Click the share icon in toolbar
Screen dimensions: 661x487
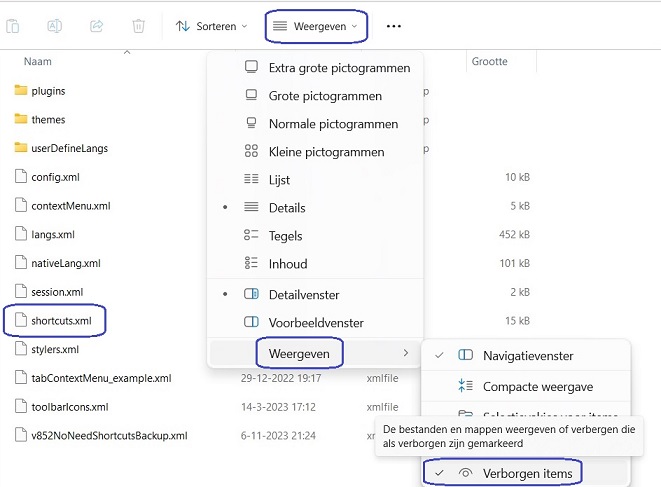click(97, 26)
